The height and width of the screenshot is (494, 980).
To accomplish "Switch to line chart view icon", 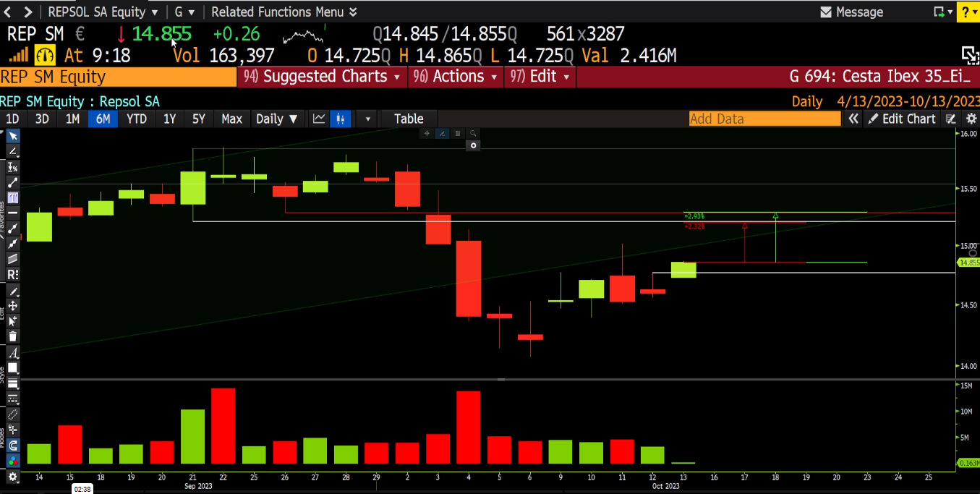I will (319, 119).
